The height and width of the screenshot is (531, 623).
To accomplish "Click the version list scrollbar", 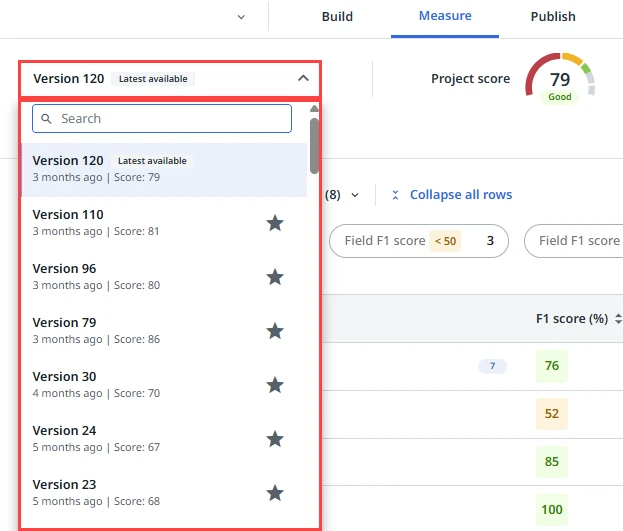I will [314, 145].
